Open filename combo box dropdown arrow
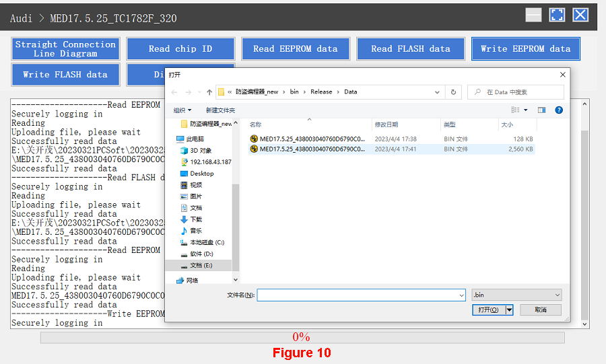Screen dimensions: 606x364 [x=461, y=295]
